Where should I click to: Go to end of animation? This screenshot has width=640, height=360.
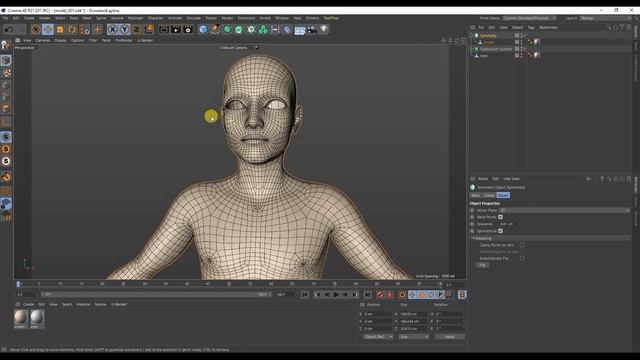[367, 295]
